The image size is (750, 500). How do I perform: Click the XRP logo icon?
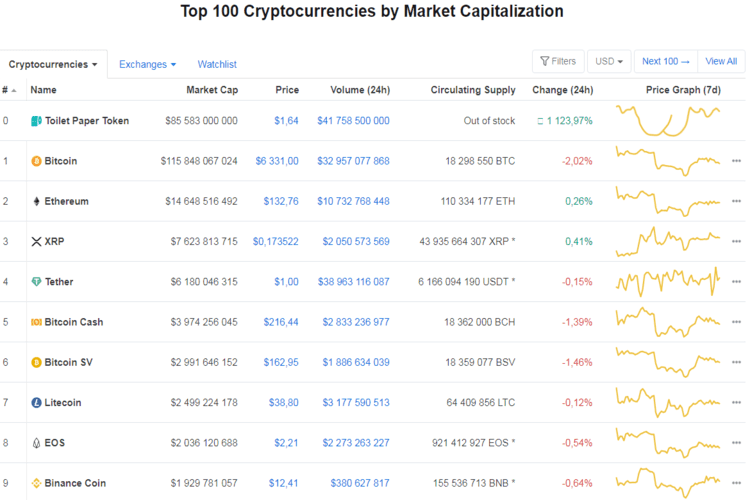tap(36, 241)
